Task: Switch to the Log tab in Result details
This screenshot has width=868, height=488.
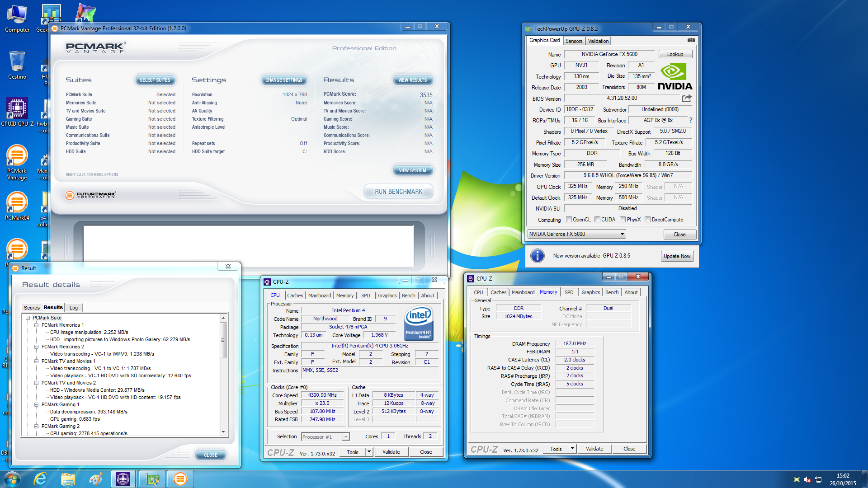Action: [74, 308]
